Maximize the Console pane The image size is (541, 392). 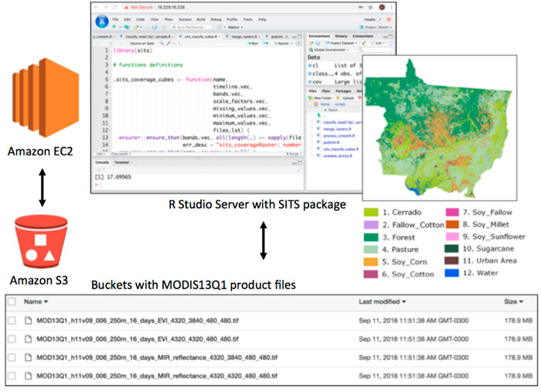tap(300, 162)
